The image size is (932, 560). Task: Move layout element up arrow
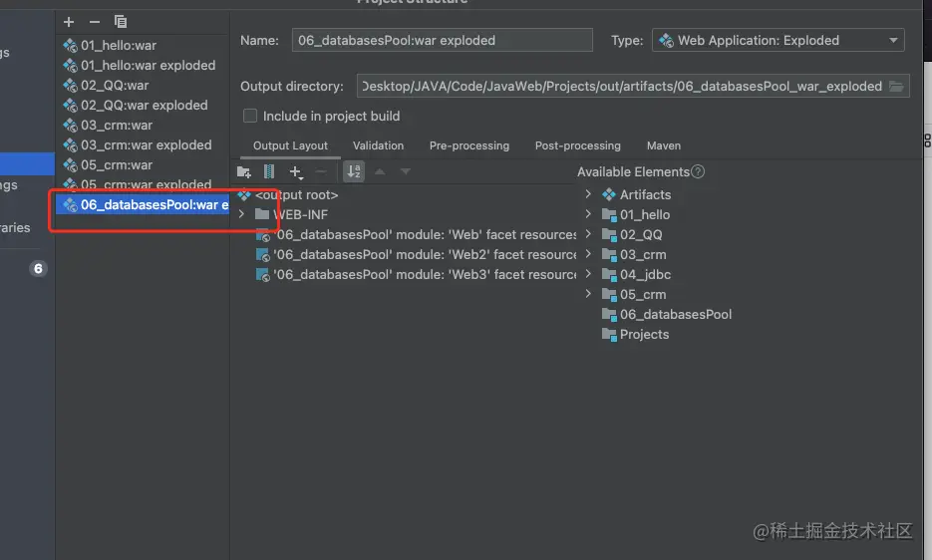(381, 171)
